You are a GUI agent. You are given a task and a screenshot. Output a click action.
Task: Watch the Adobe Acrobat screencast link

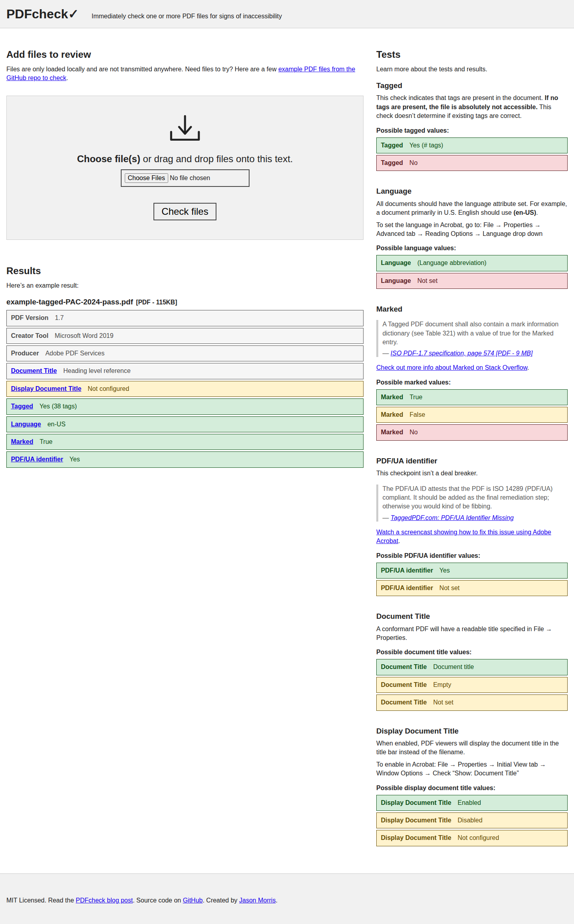coord(463,532)
